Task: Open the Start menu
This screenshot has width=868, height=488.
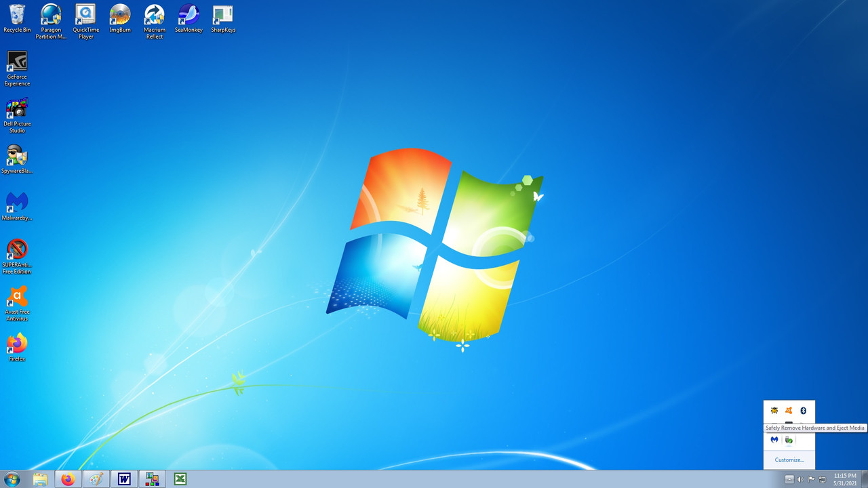Action: (12, 479)
